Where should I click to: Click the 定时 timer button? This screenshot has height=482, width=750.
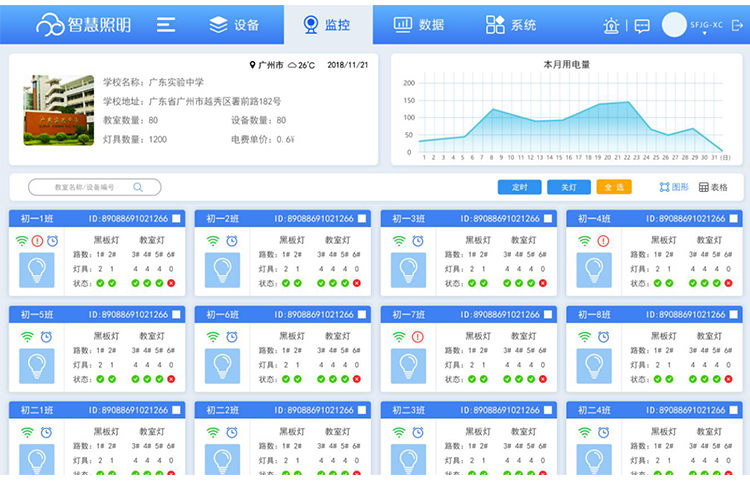(x=519, y=187)
